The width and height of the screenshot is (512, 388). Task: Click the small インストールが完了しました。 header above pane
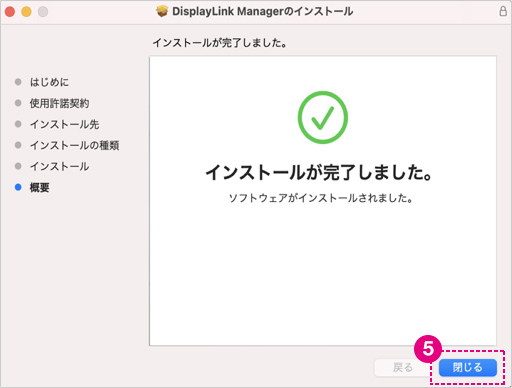tap(220, 43)
